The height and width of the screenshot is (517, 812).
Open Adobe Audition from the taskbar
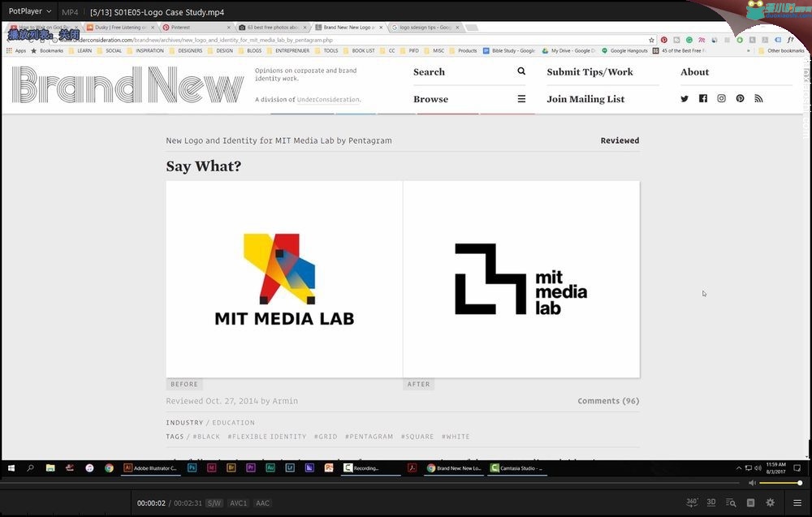[270, 467]
